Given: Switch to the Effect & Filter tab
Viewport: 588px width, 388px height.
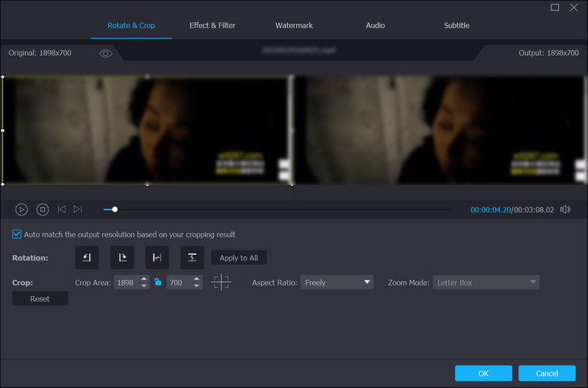Looking at the screenshot, I should pos(212,26).
